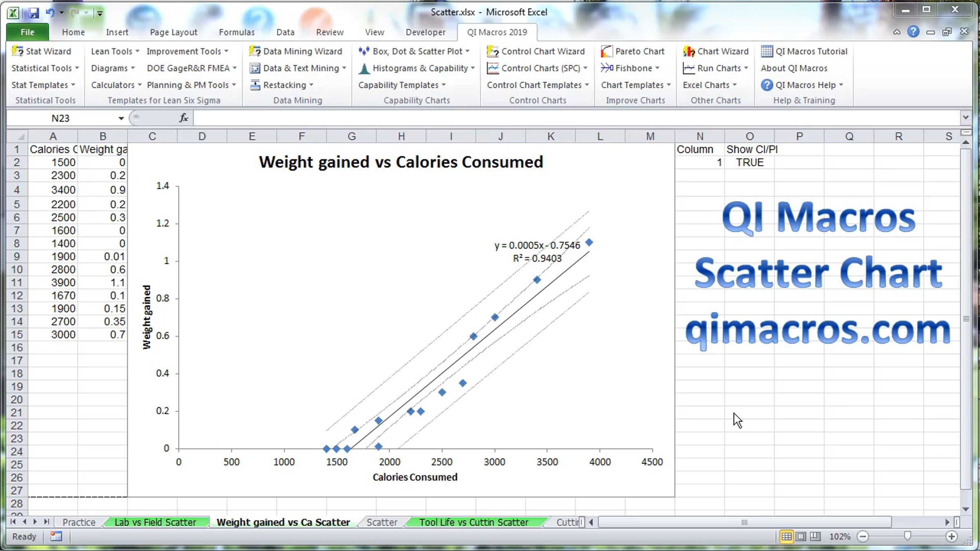Click About QI Macros
The image size is (980, 551).
[794, 68]
